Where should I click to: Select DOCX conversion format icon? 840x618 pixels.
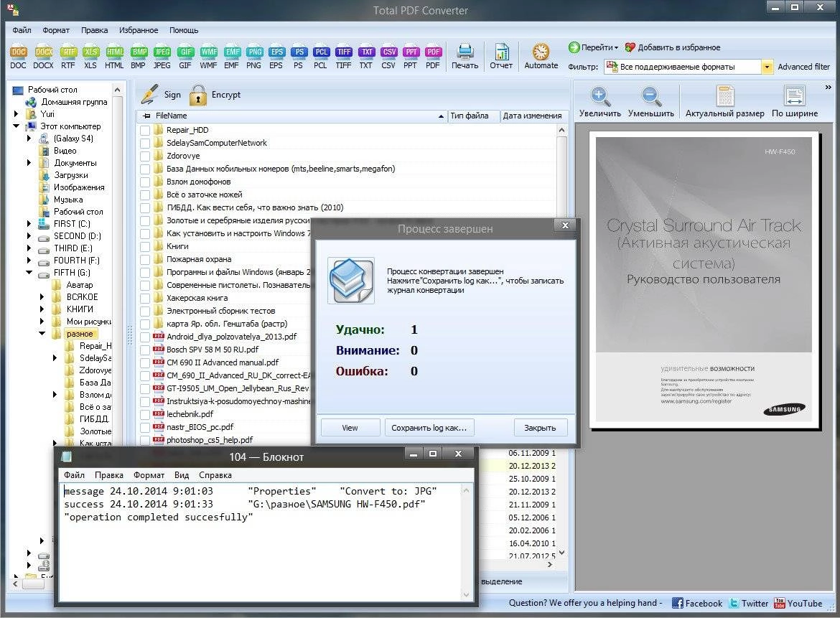[43, 57]
